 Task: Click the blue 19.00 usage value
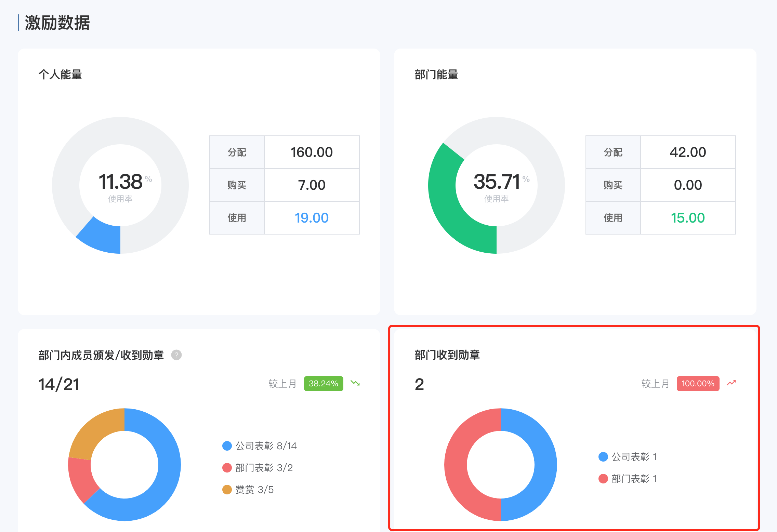tap(312, 218)
